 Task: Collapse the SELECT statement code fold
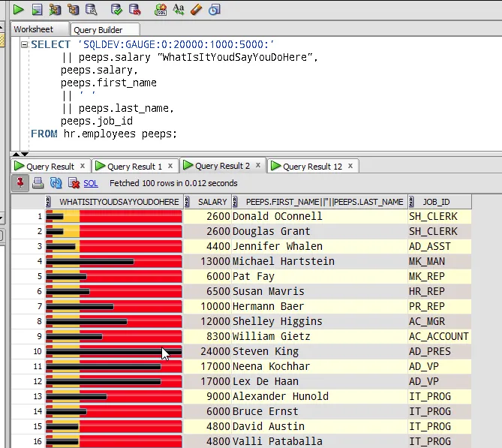click(x=25, y=45)
